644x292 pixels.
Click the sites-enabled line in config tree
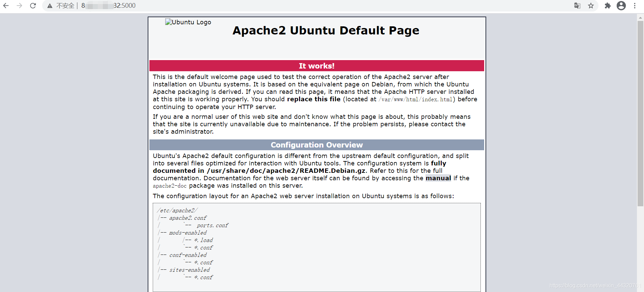coord(189,270)
